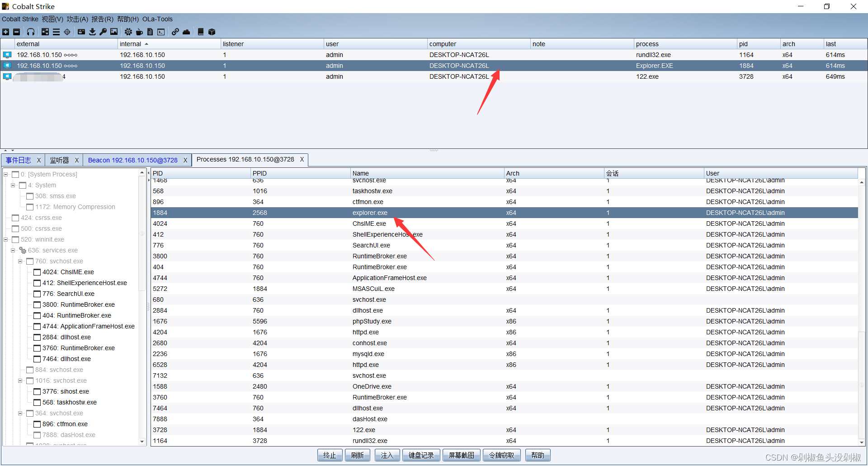
Task: Collapse the 760: svchost.exe tree node
Action: [20, 261]
